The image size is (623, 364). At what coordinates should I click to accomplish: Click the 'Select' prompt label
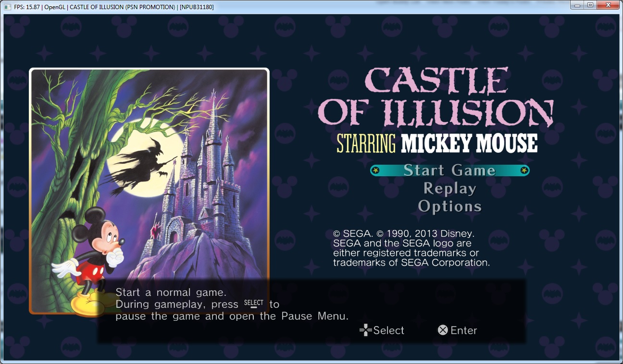click(x=389, y=330)
